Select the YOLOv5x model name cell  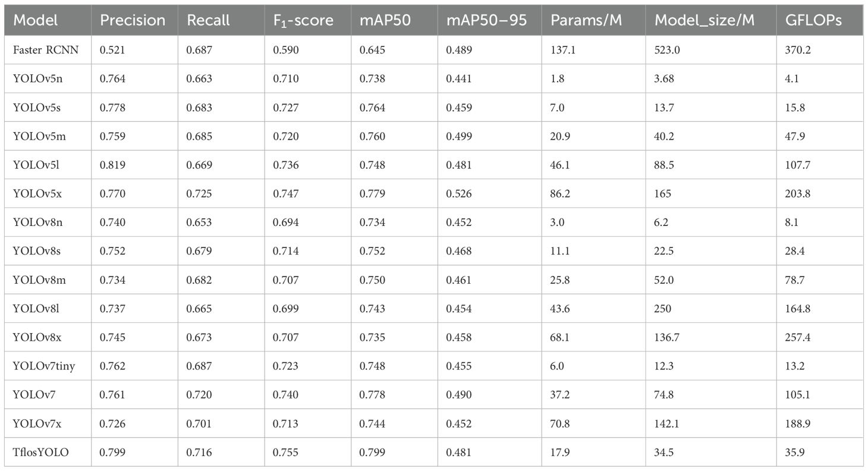coord(39,194)
